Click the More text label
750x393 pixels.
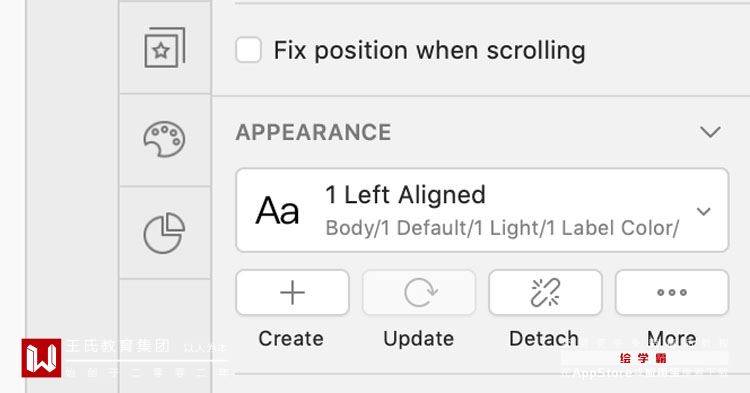click(671, 339)
